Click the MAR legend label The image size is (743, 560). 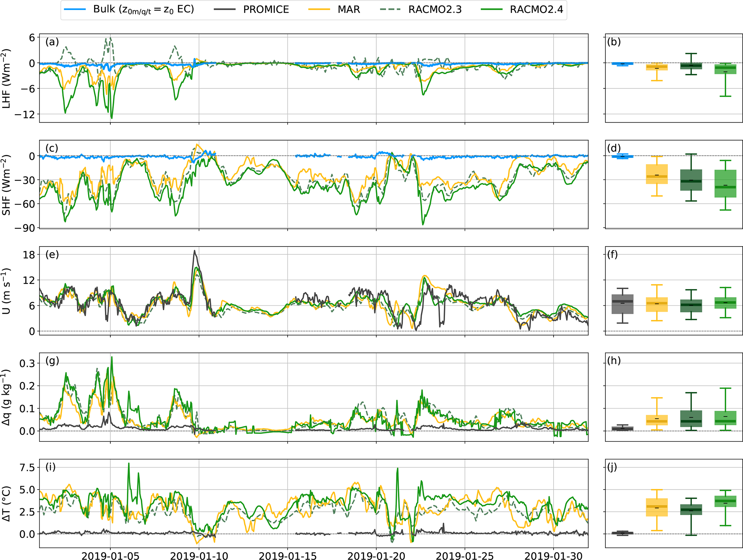348,9
